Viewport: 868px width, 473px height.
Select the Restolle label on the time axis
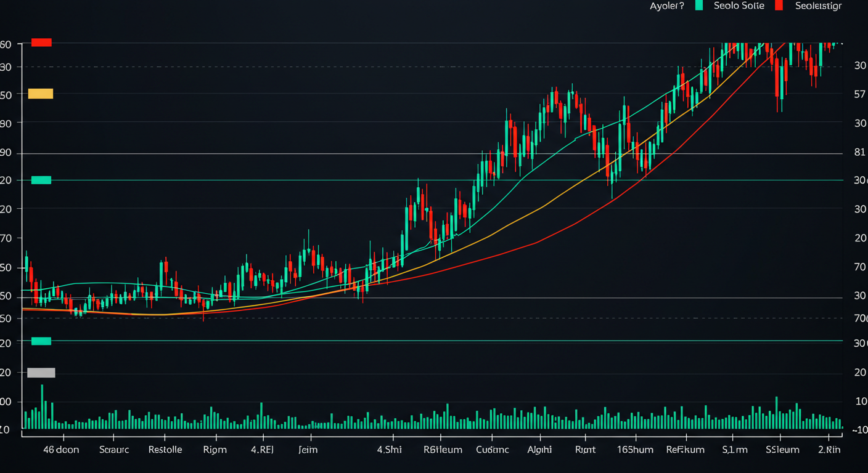[165, 450]
